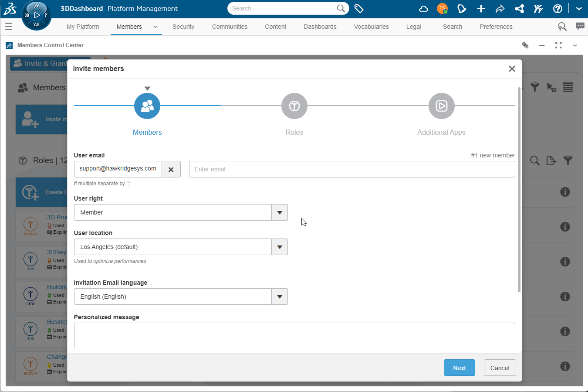
Task: Maximize the Members Control Center widget
Action: (x=558, y=45)
